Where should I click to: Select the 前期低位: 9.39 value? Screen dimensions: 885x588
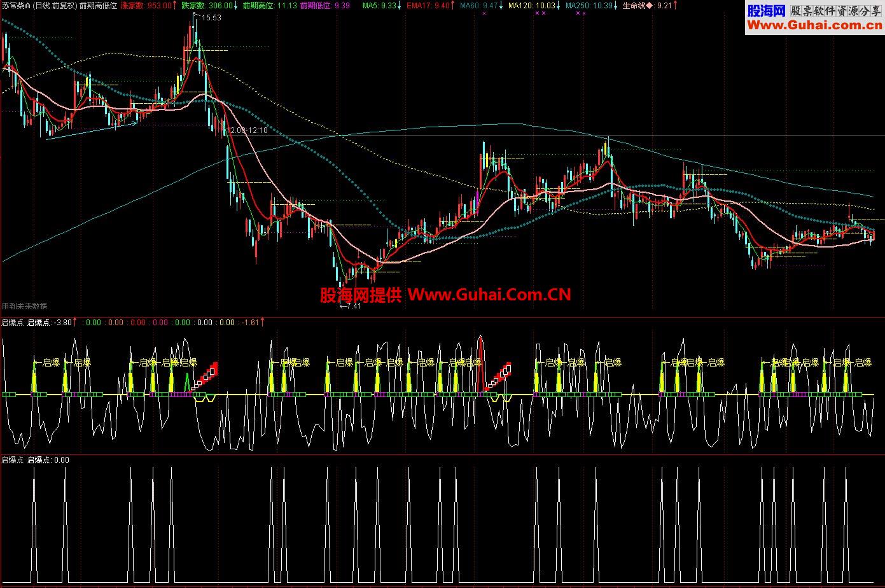point(325,5)
